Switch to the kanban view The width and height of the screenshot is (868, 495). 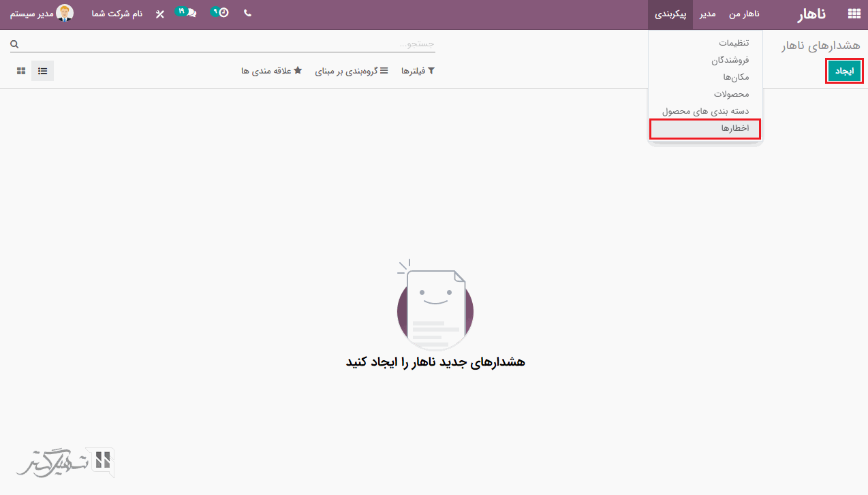click(x=21, y=71)
